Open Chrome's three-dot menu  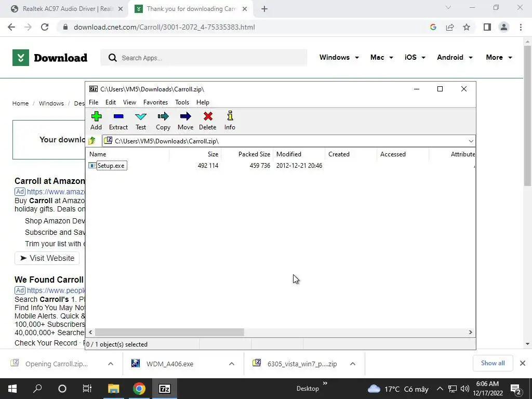point(521,27)
